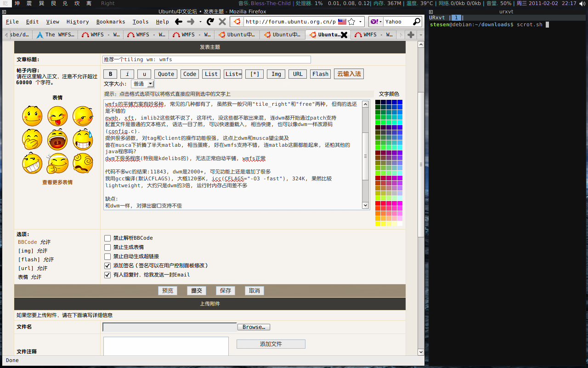588x368 pixels.
Task: Go forward with Firefox forward arrow
Action: pos(191,22)
